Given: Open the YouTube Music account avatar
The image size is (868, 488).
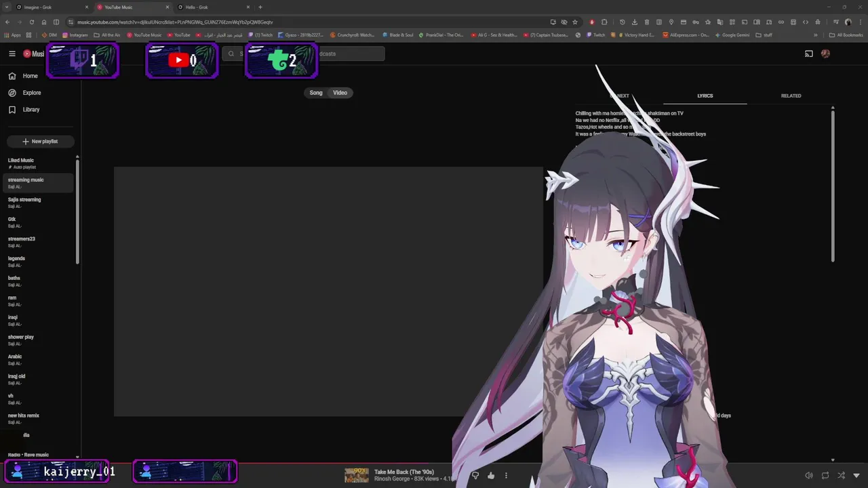Looking at the screenshot, I should (x=825, y=54).
